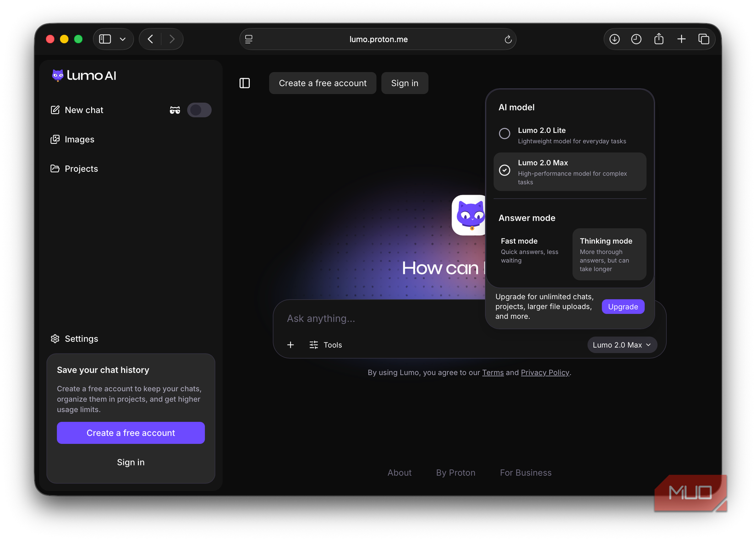Go back with Safari back arrow
Viewport: 756px width, 541px height.
click(x=150, y=39)
